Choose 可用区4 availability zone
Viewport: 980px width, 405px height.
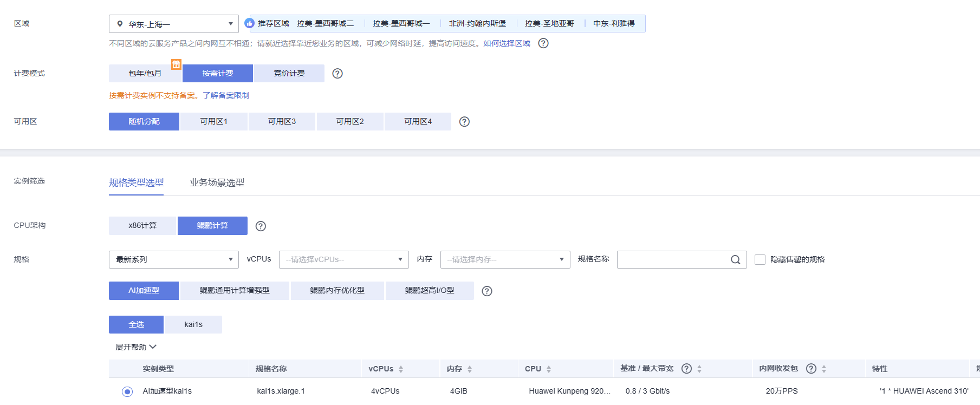pos(418,122)
